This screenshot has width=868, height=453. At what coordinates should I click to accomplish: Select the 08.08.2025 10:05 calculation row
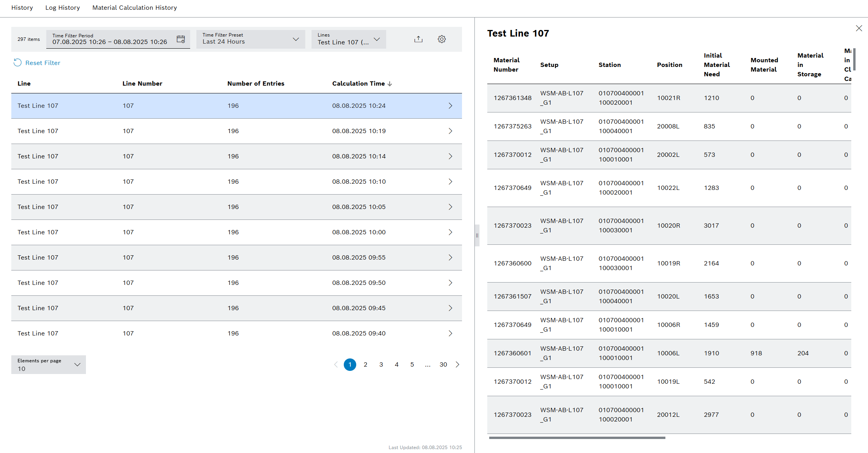(x=236, y=207)
